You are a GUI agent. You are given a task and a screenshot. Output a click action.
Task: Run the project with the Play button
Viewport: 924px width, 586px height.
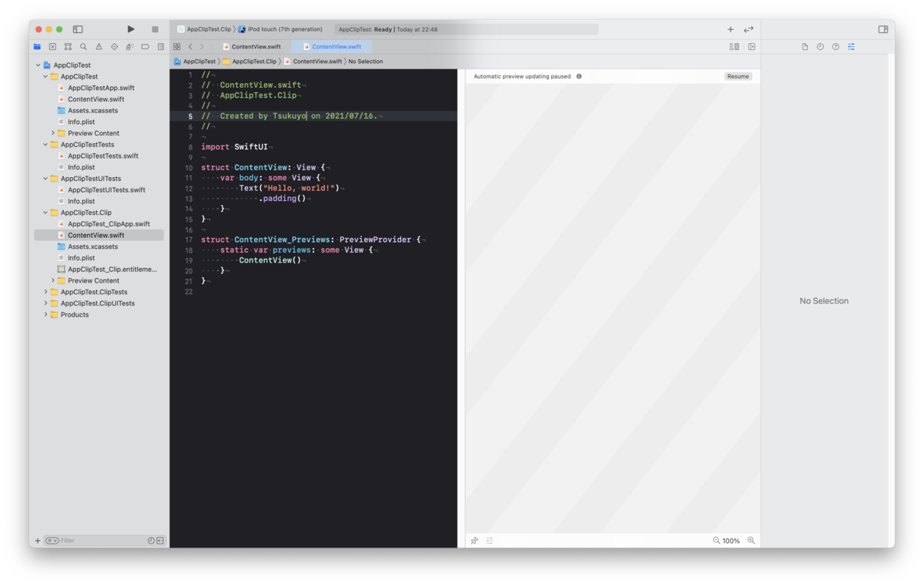coord(131,29)
